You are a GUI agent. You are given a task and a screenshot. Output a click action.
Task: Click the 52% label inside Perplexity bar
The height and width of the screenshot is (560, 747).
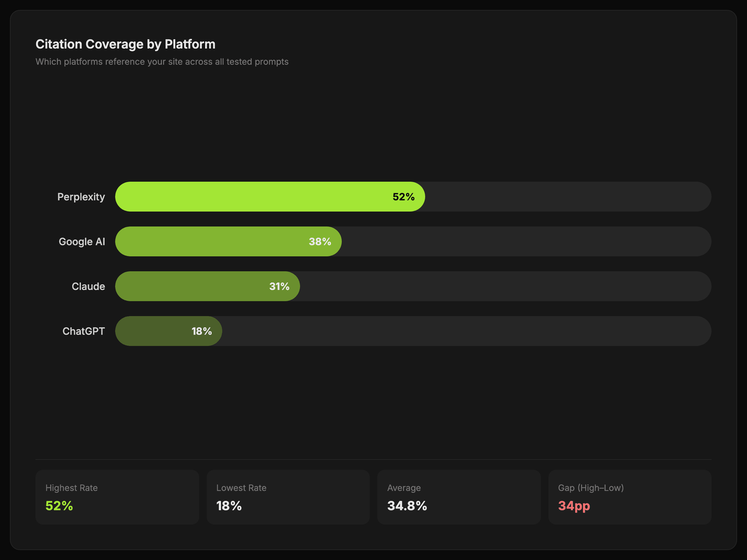404,197
